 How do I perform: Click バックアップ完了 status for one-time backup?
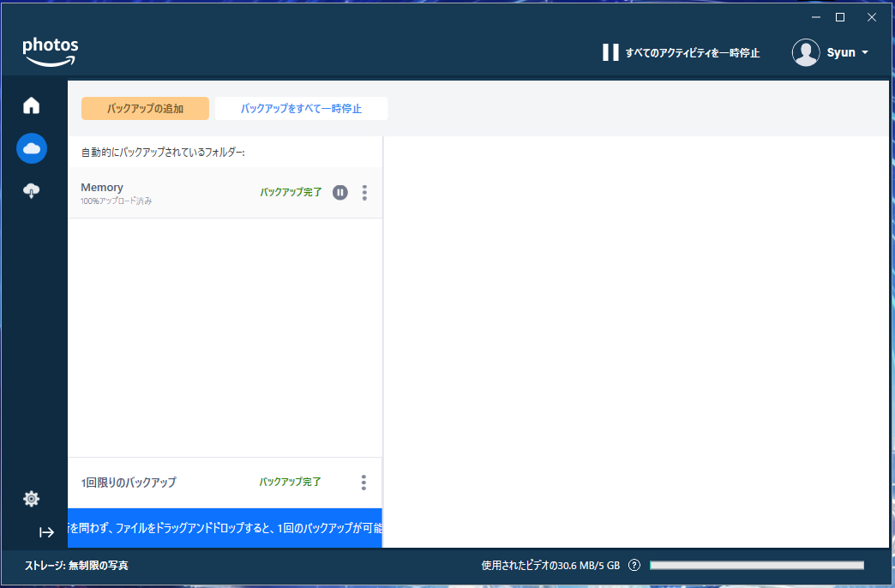coord(290,482)
